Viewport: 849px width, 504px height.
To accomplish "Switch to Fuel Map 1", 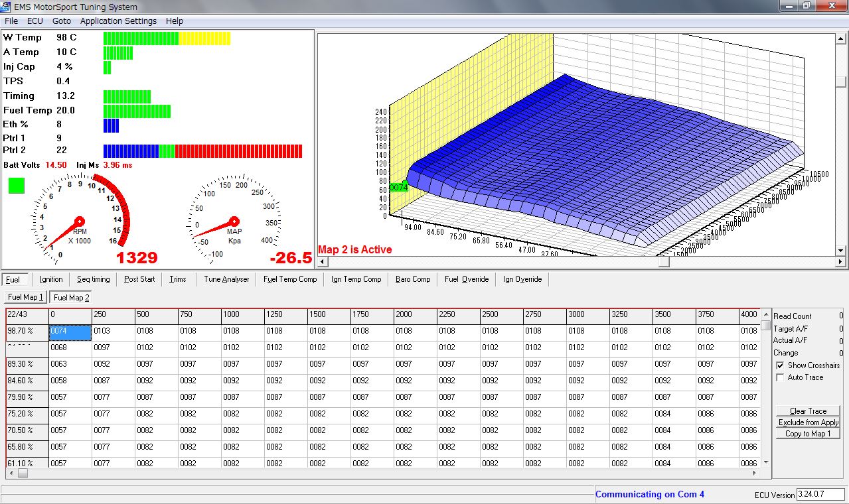I will pos(26,297).
